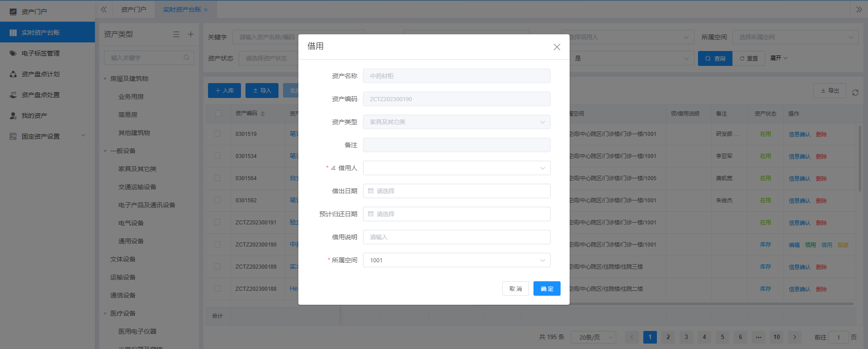The width and height of the screenshot is (868, 349).
Task: Click the 确定 button
Action: 547,289
